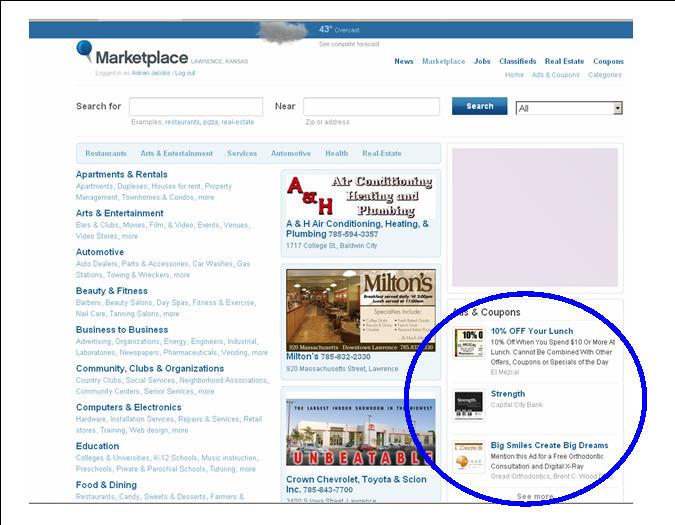Open Real Estate in top navigation
The height and width of the screenshot is (525, 675).
564,61
